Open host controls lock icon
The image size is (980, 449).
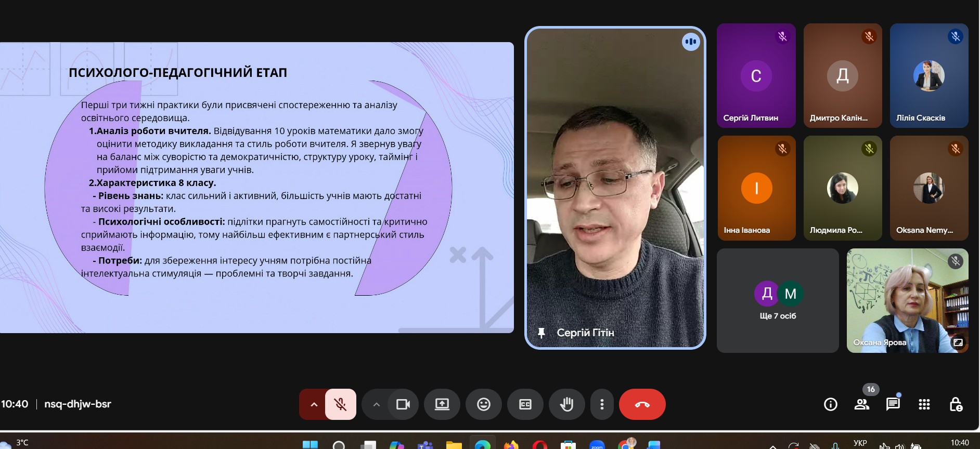pyautogui.click(x=956, y=404)
